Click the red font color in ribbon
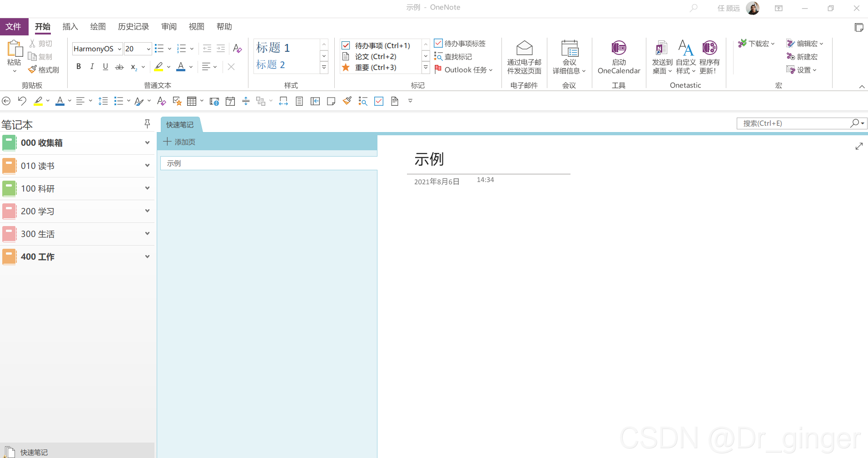The height and width of the screenshot is (458, 868). [x=181, y=67]
